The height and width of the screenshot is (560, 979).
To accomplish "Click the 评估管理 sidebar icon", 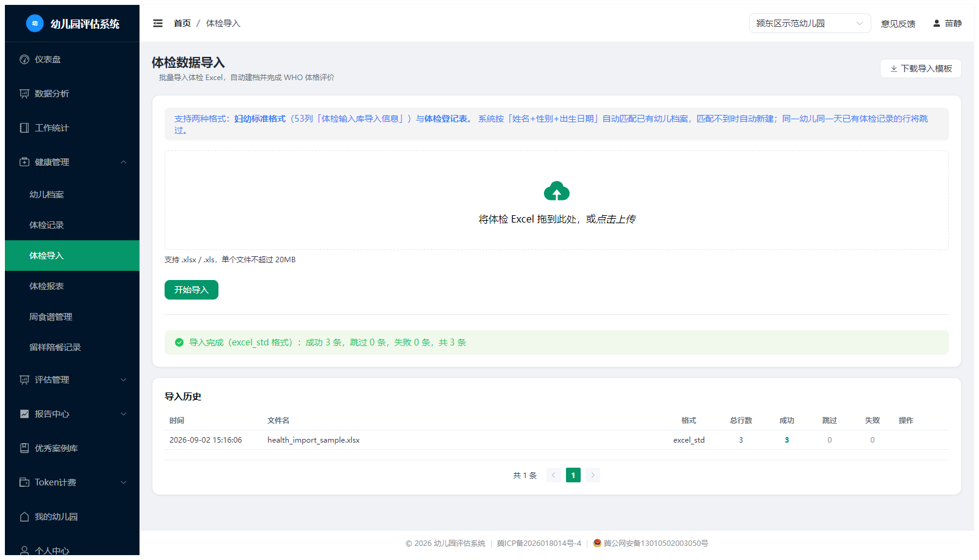I will point(24,380).
